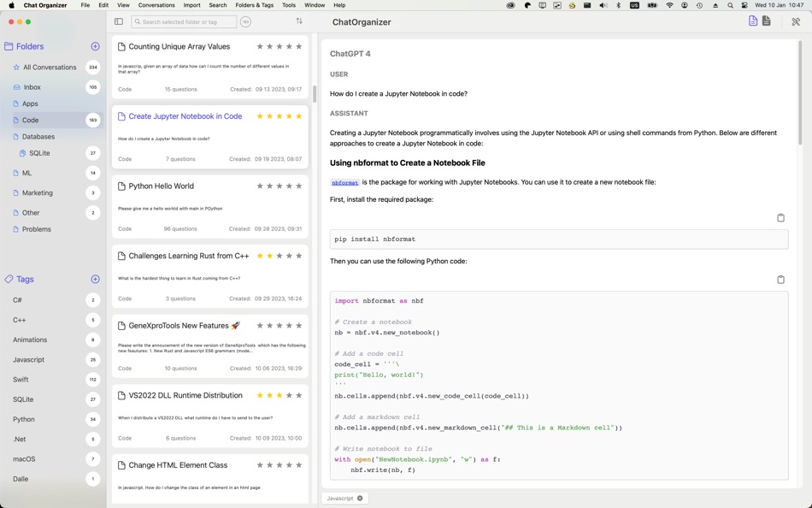Select the purple light document view icon
The image size is (812, 508).
751,21
